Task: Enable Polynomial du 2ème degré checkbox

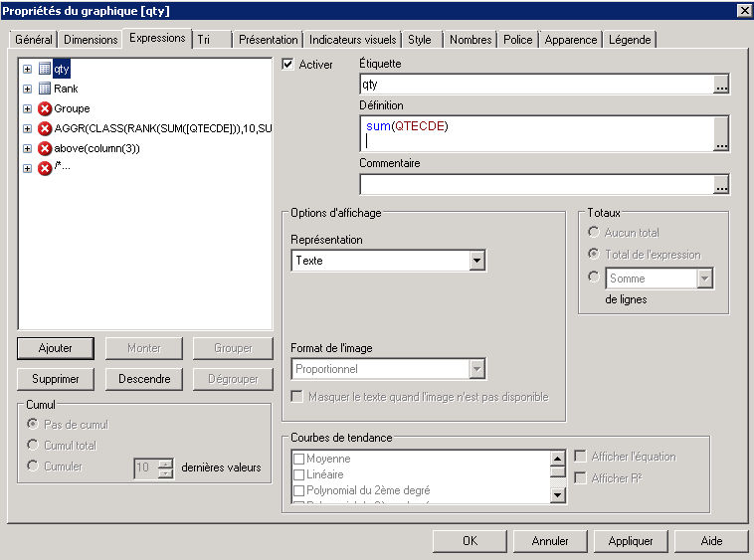Action: [x=298, y=490]
